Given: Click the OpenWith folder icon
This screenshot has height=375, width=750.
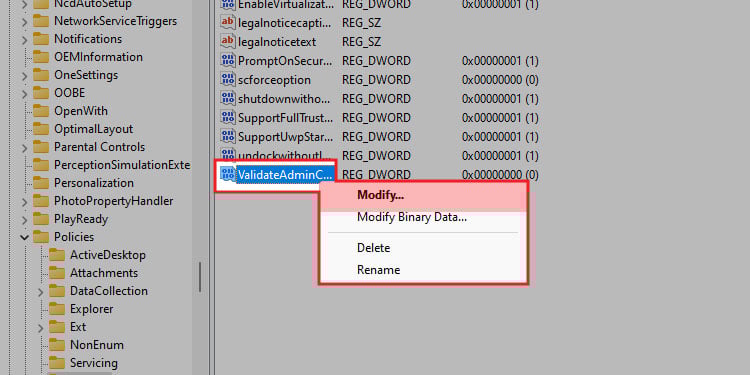Looking at the screenshot, I should point(41,111).
